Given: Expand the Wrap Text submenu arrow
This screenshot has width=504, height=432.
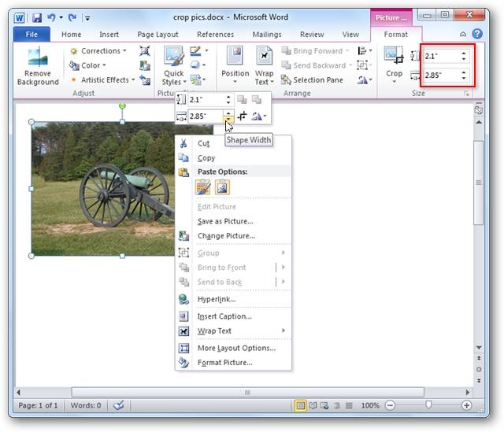Looking at the screenshot, I should (283, 330).
